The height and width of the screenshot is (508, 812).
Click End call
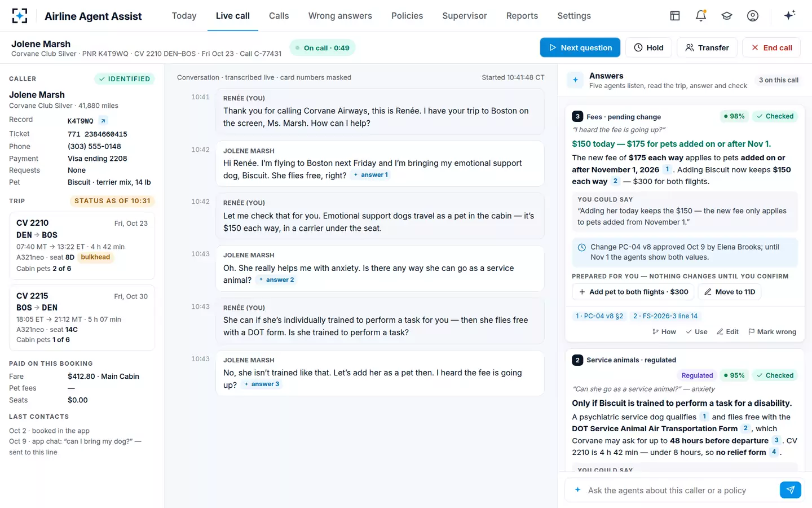tap(771, 47)
